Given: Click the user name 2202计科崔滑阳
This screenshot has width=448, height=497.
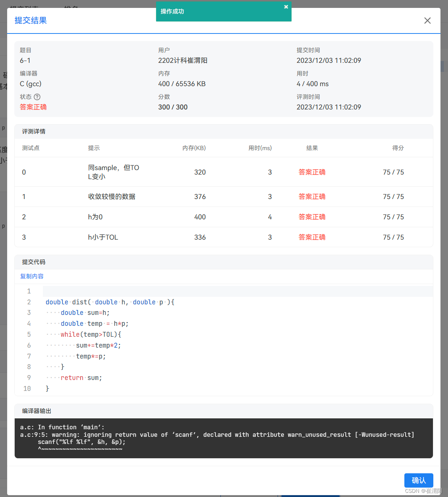Looking at the screenshot, I should click(x=183, y=60).
